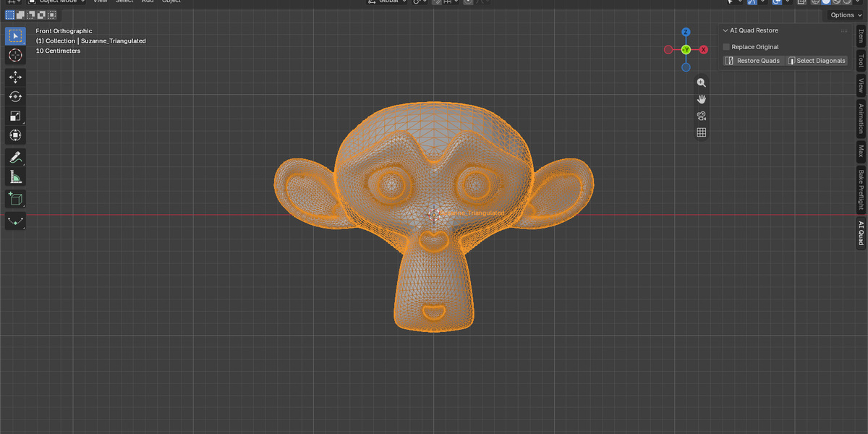
Task: Click the Restore Quads button
Action: 753,61
